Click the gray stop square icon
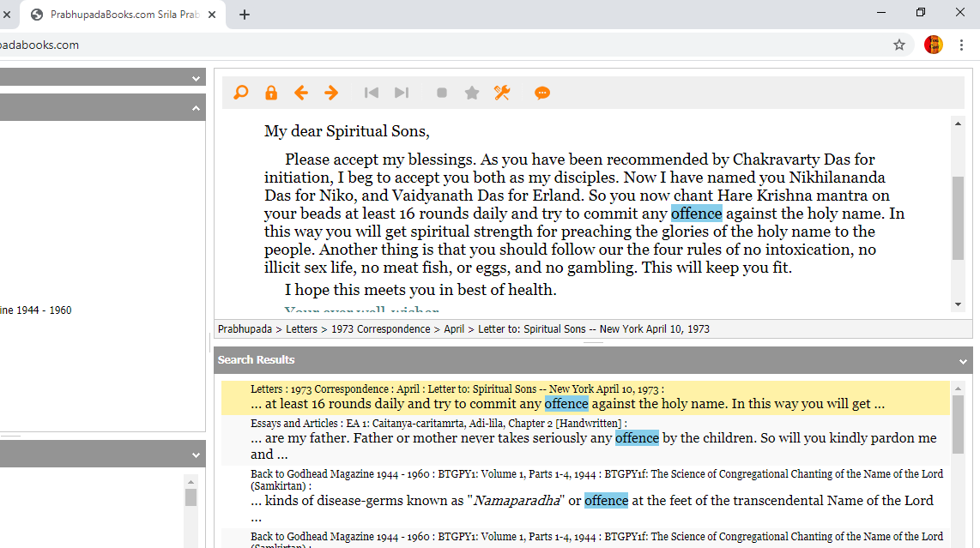 (442, 93)
